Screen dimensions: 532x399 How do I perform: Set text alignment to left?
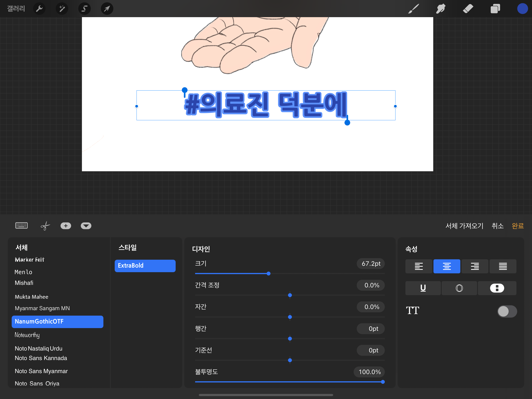click(419, 266)
